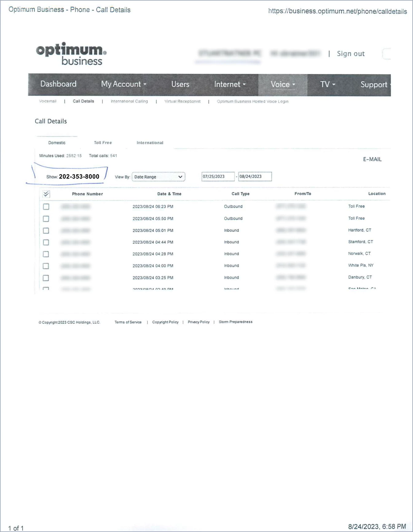Screen dimensions: 413x532
Task: Click the From/To column header
Action: (303, 194)
